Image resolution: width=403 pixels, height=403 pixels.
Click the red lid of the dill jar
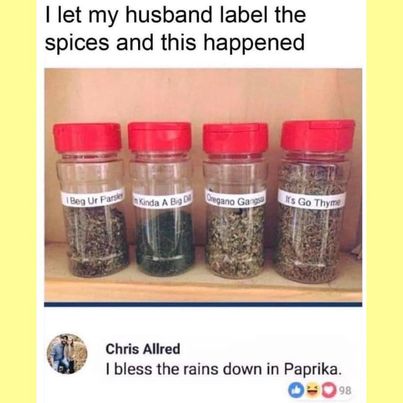click(160, 137)
